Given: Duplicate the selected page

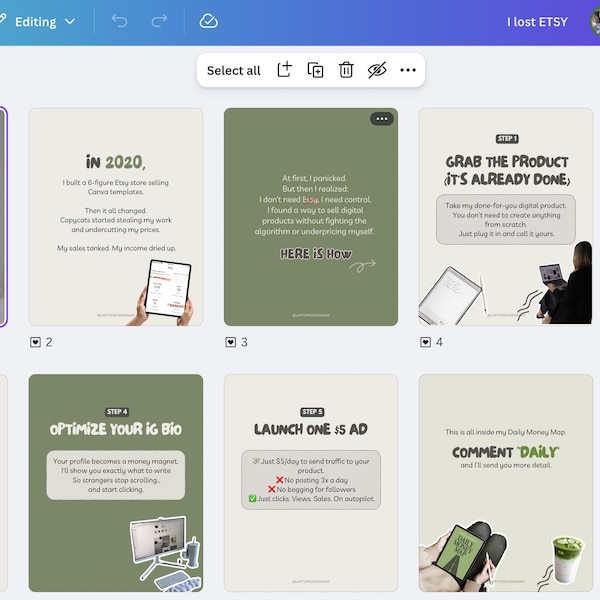Looking at the screenshot, I should coord(315,70).
